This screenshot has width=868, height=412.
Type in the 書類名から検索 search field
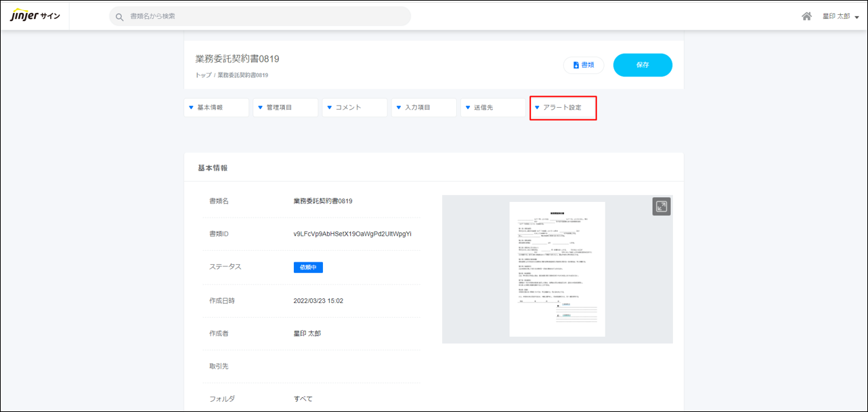pyautogui.click(x=264, y=16)
